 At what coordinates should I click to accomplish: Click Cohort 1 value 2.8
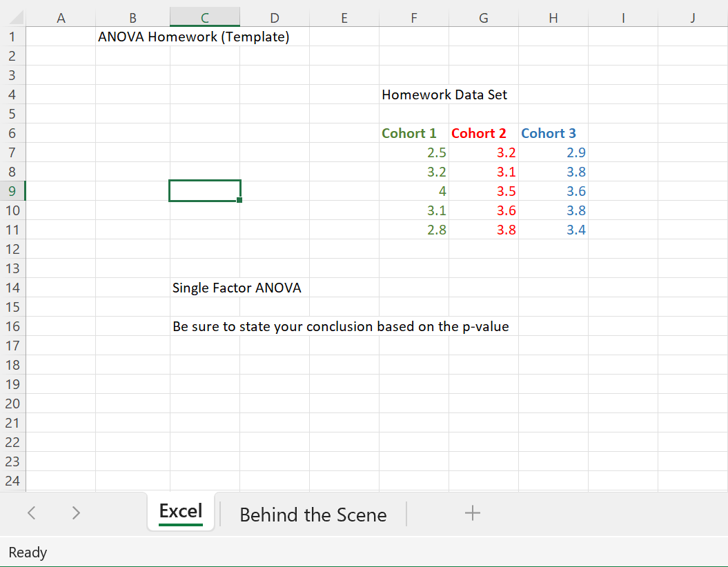point(413,230)
